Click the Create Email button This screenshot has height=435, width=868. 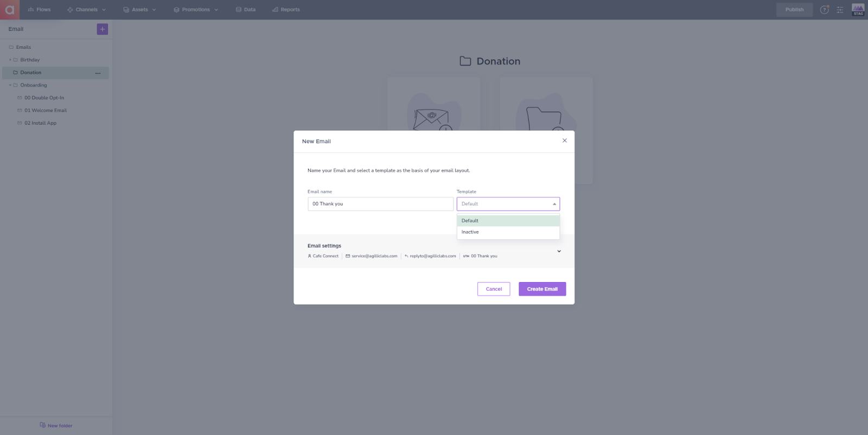[x=542, y=289]
